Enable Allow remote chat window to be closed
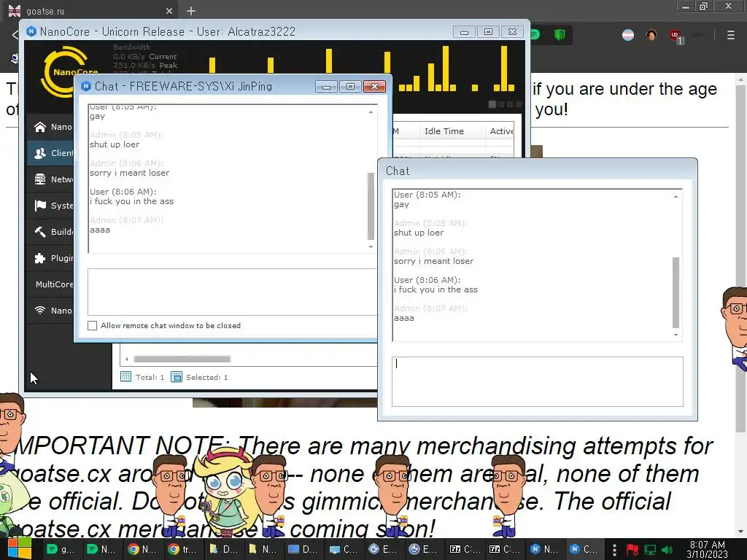The width and height of the screenshot is (747, 560). click(93, 326)
